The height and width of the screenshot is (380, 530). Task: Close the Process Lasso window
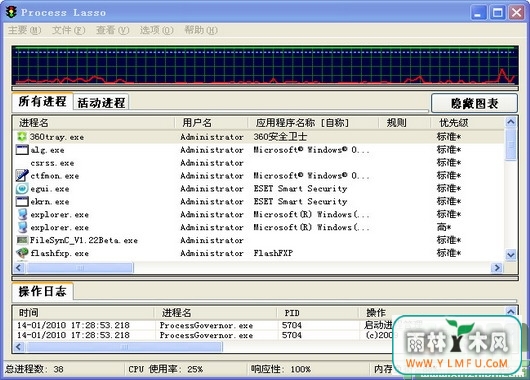516,13
